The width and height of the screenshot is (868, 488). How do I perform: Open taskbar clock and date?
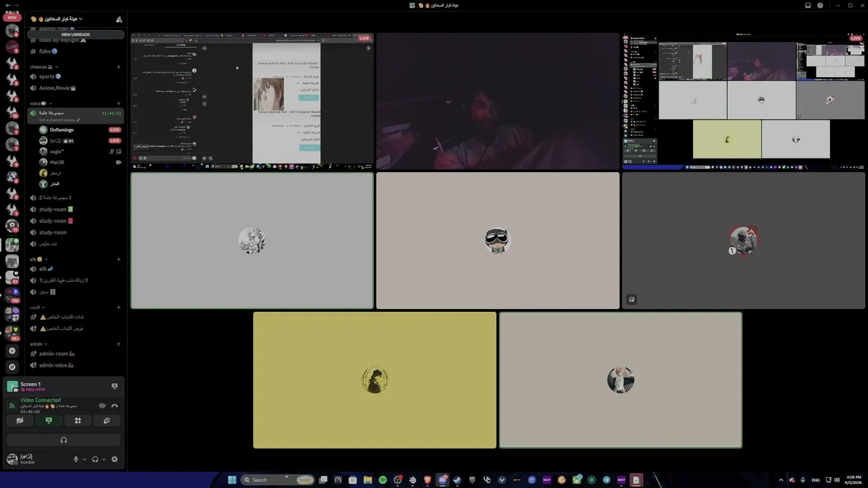[x=853, y=480]
